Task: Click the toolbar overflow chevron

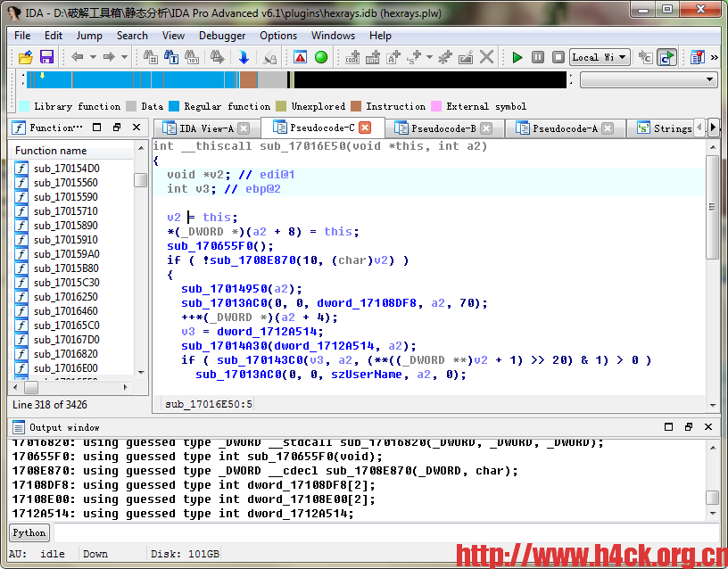Action: (715, 57)
